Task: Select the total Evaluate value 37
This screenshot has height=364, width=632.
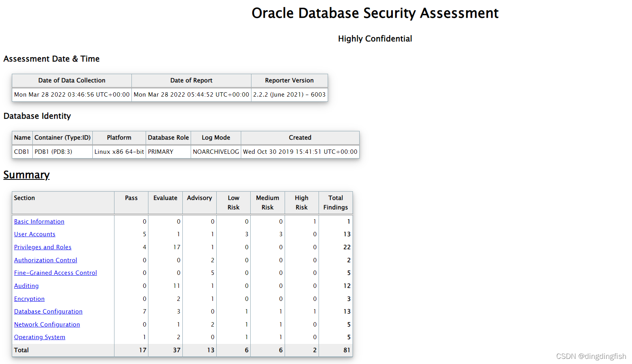Action: point(176,350)
